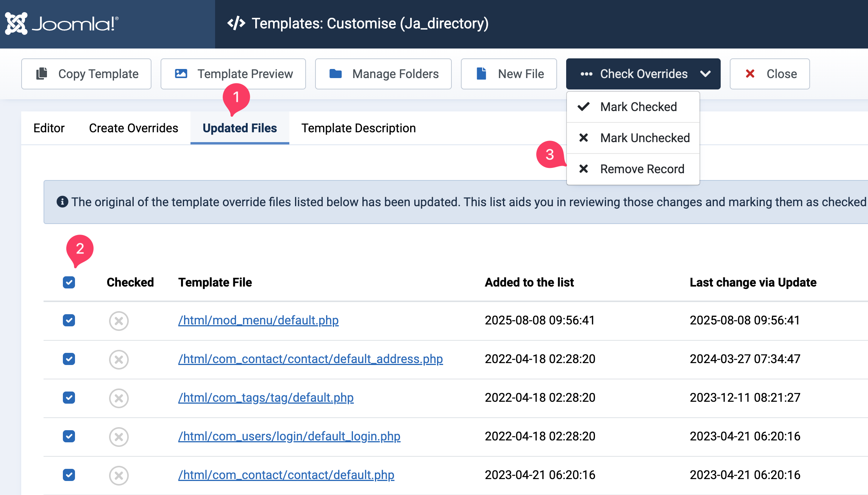Choose Mark Checked from dropdown
The width and height of the screenshot is (868, 495).
(x=638, y=107)
